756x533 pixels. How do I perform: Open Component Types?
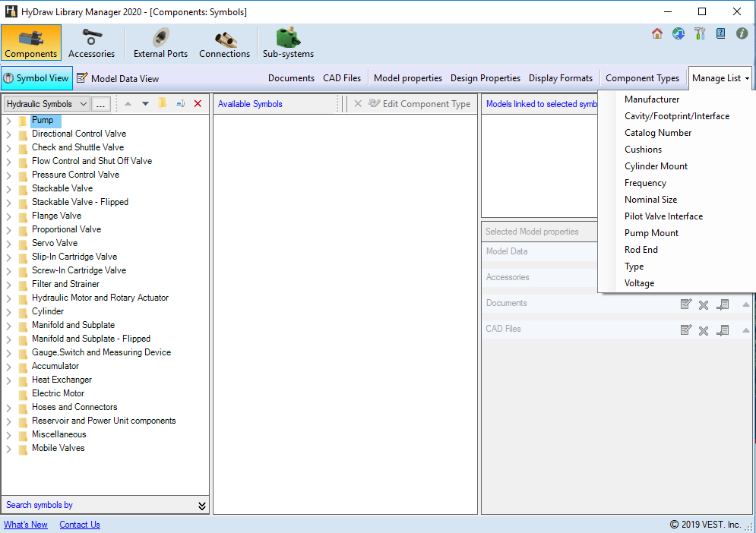tap(642, 78)
